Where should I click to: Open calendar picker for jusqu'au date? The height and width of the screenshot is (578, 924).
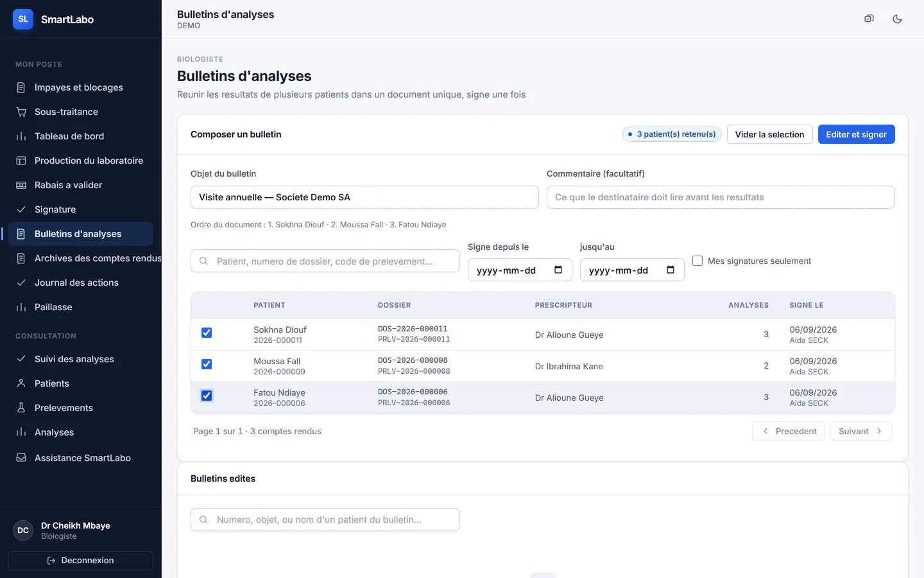[671, 270]
